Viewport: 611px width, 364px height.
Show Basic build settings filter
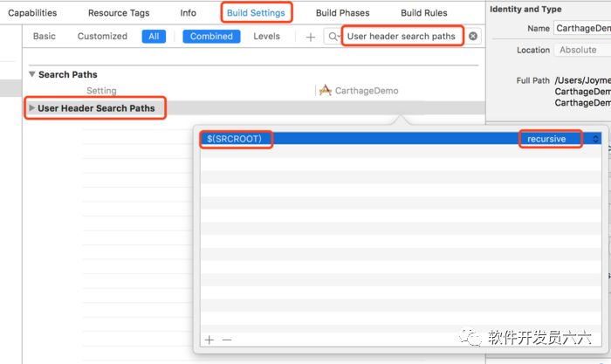44,37
